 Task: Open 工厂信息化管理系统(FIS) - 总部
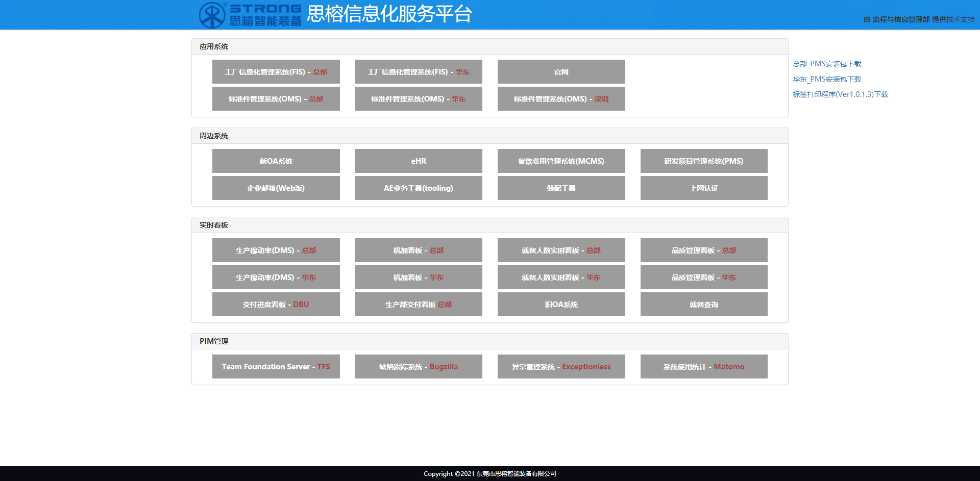276,72
